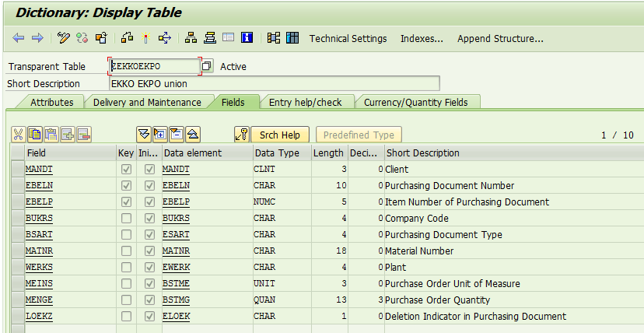The image size is (644, 333).
Task: Open data element BSTMG link
Action: [x=176, y=300]
